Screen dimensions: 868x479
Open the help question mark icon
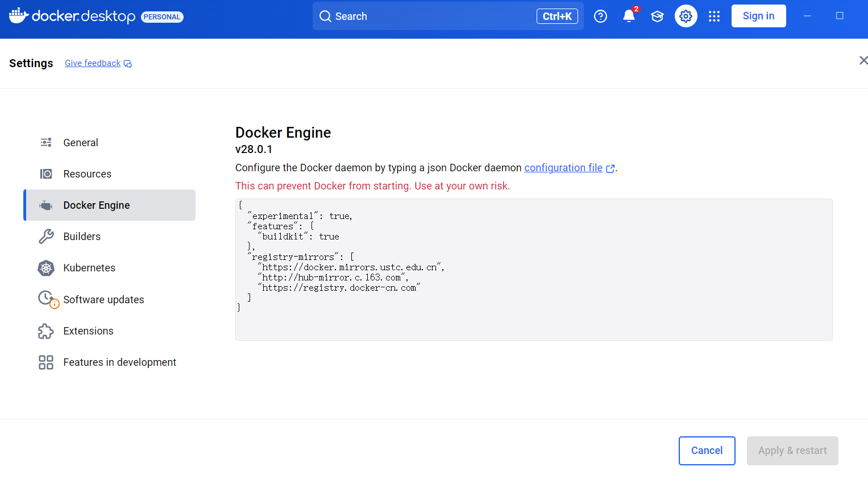600,16
